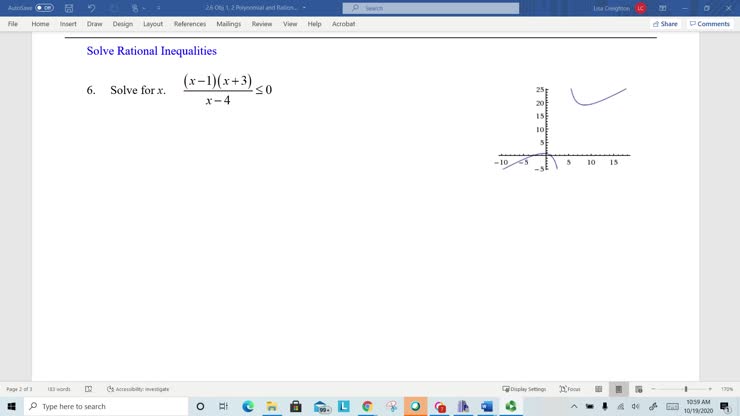This screenshot has width=740, height=416.
Task: Switch to Read Mode view icon
Action: point(599,389)
